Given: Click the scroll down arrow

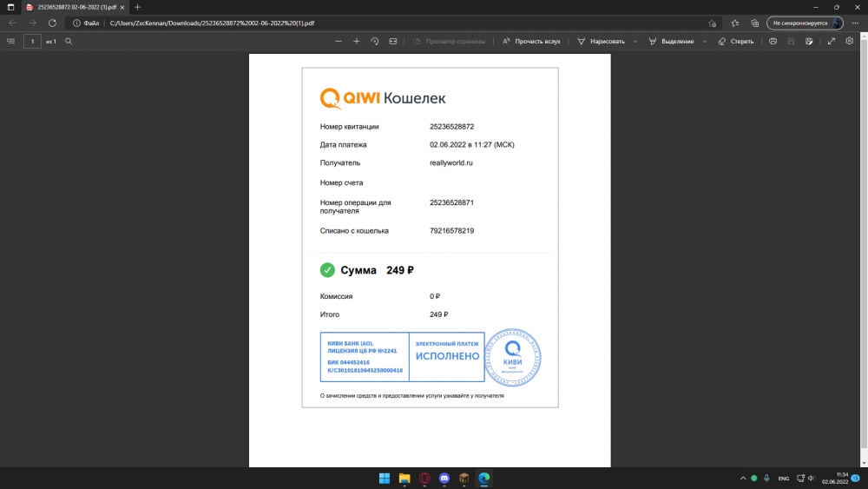Looking at the screenshot, I should 864,463.
